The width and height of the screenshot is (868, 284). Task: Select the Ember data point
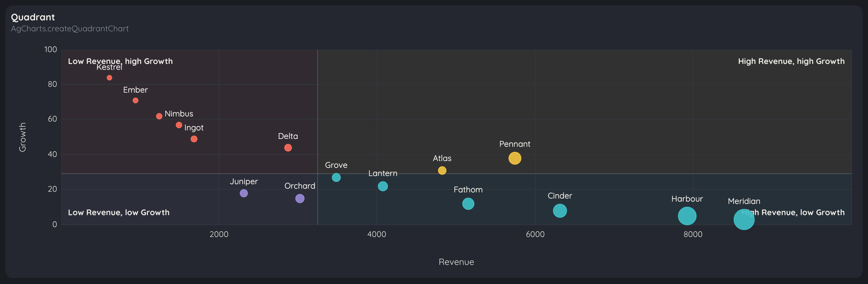point(135,100)
